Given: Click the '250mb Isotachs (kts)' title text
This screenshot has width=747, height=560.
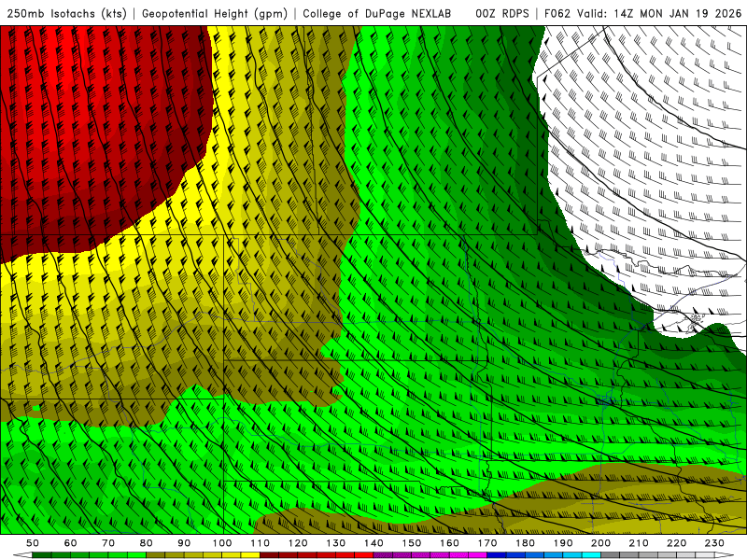Looking at the screenshot, I should pyautogui.click(x=66, y=14).
